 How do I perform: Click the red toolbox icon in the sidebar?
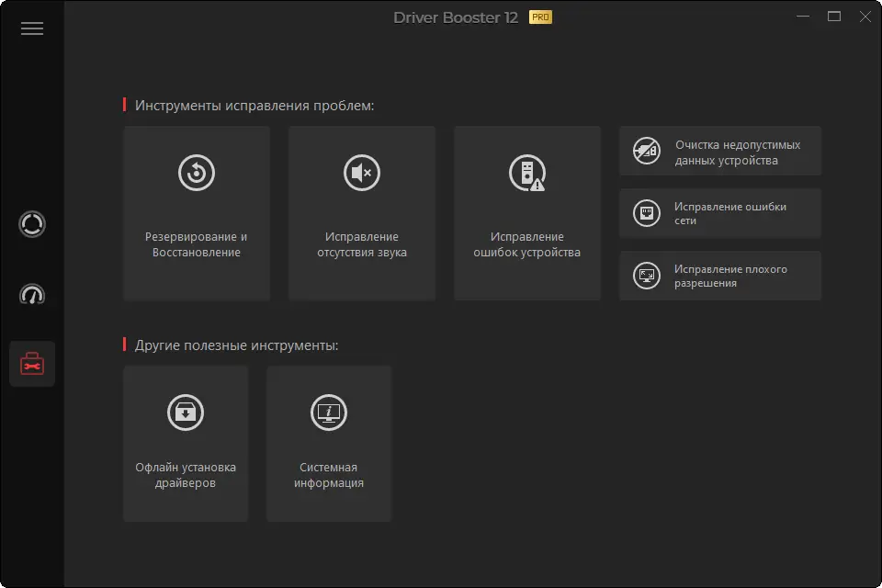(x=32, y=363)
